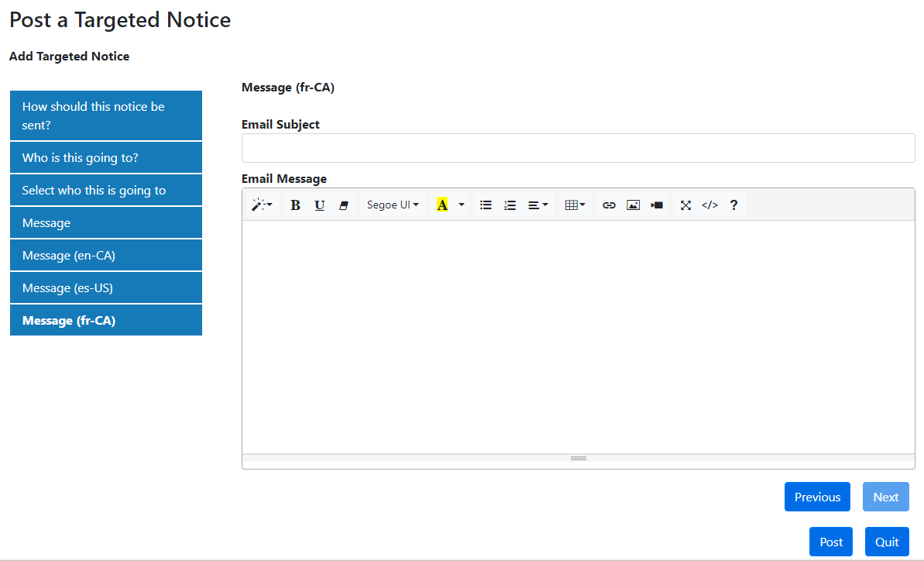The image size is (924, 561).
Task: Open editor help question mark
Action: [x=733, y=205]
